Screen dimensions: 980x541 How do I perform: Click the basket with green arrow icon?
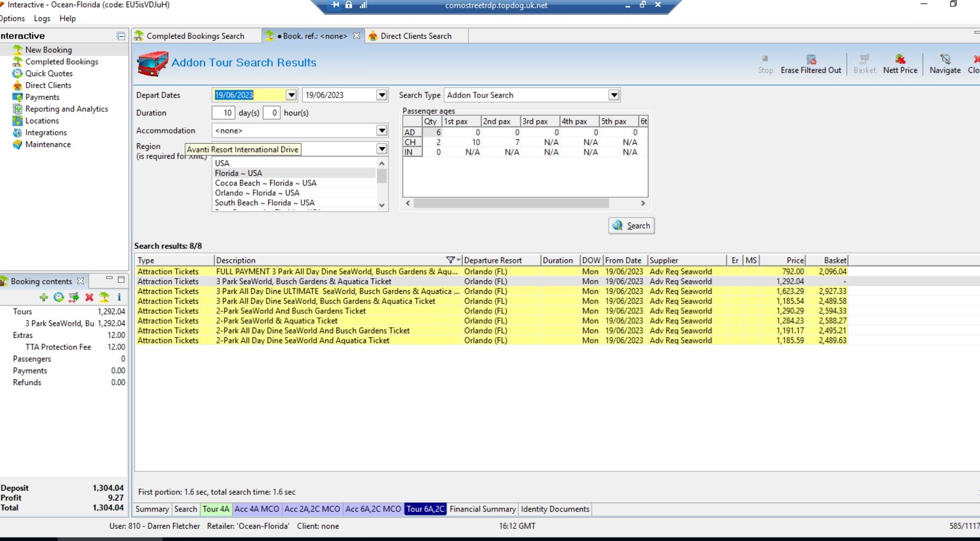[x=74, y=297]
